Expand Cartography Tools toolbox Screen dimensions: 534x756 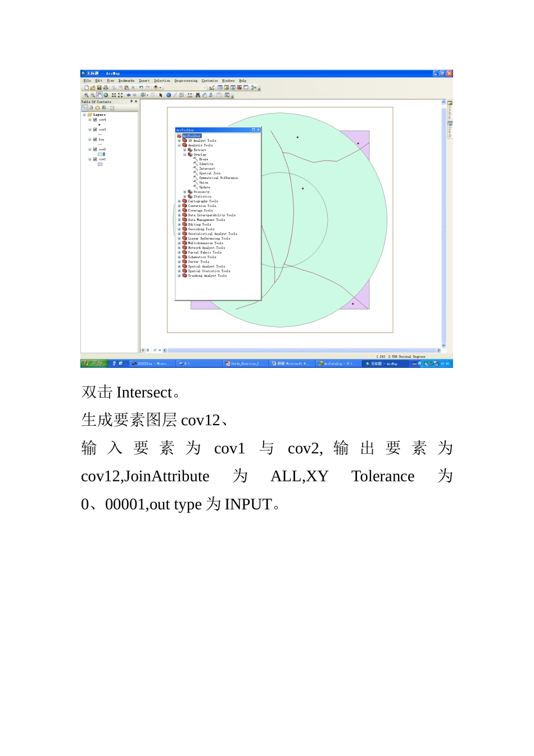[179, 201]
